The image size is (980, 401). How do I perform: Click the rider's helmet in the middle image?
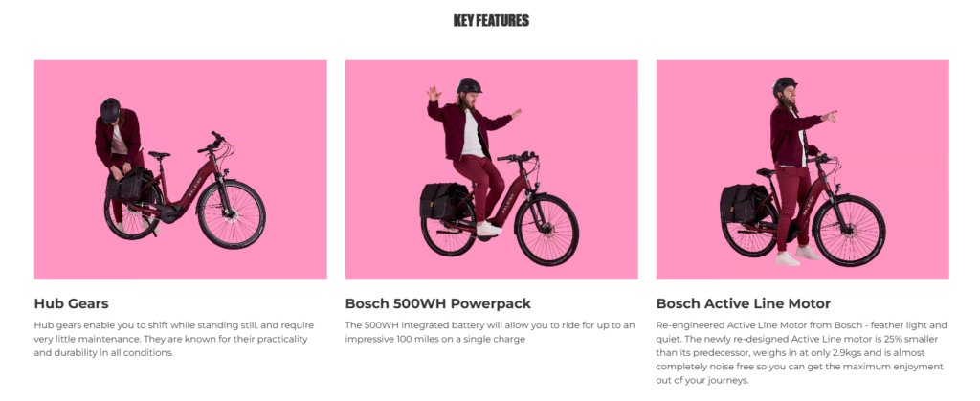[x=469, y=85]
